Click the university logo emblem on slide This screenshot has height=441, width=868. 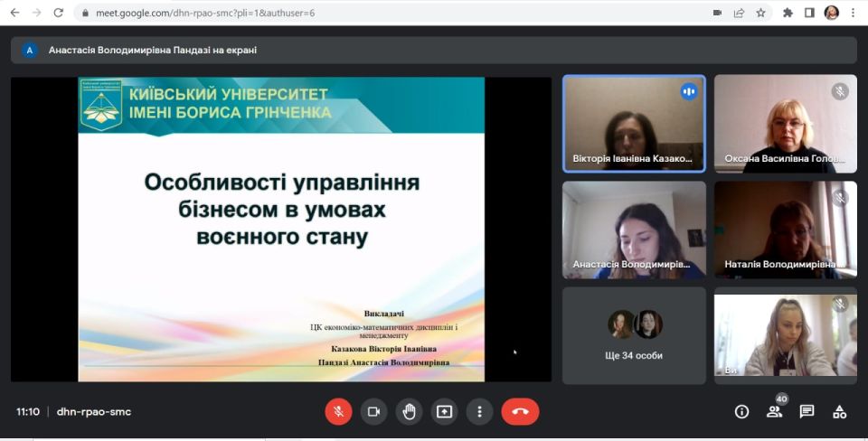point(100,105)
